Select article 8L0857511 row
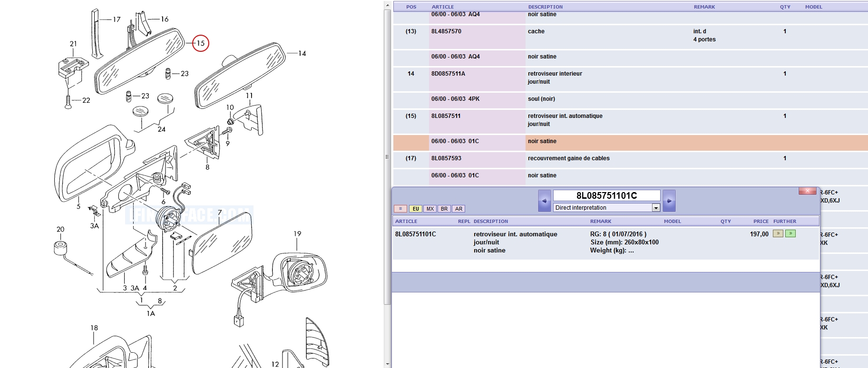The image size is (868, 368). (446, 116)
